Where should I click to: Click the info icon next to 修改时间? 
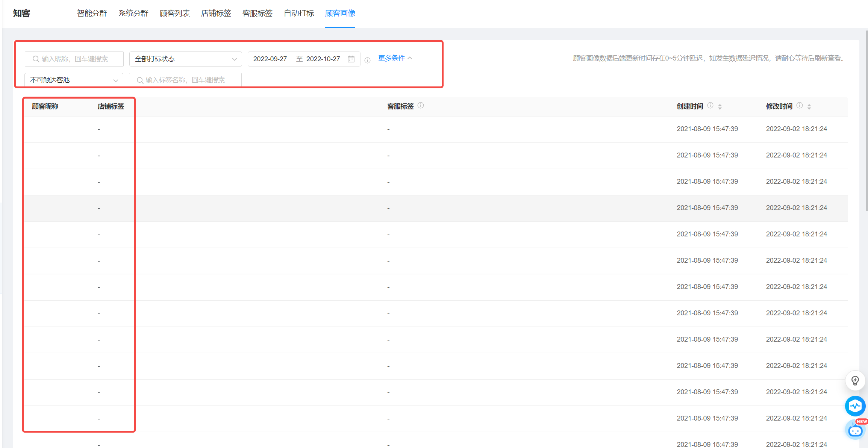click(800, 106)
